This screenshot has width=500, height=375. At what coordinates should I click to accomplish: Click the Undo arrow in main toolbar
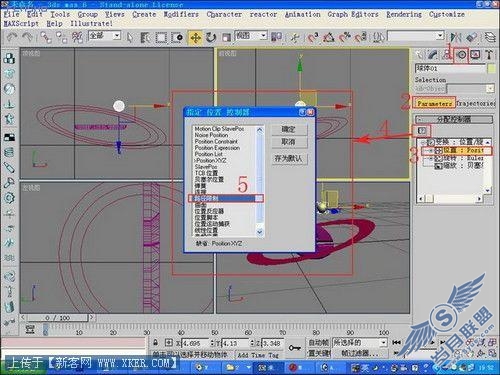12,37
